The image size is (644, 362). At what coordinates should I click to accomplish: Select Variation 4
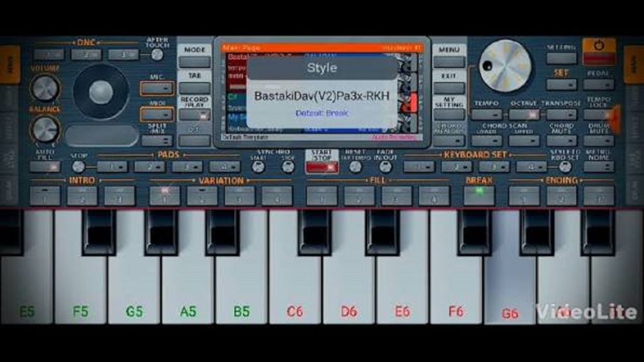277,195
